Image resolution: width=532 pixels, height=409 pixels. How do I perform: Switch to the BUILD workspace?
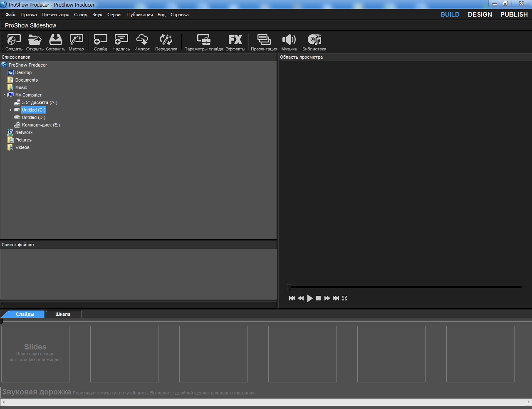(x=450, y=14)
